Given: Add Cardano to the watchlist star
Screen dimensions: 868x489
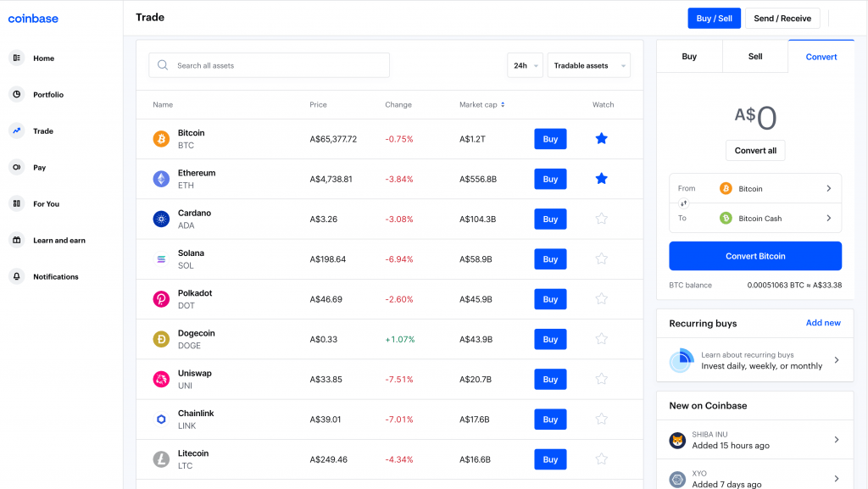Looking at the screenshot, I should [x=601, y=218].
